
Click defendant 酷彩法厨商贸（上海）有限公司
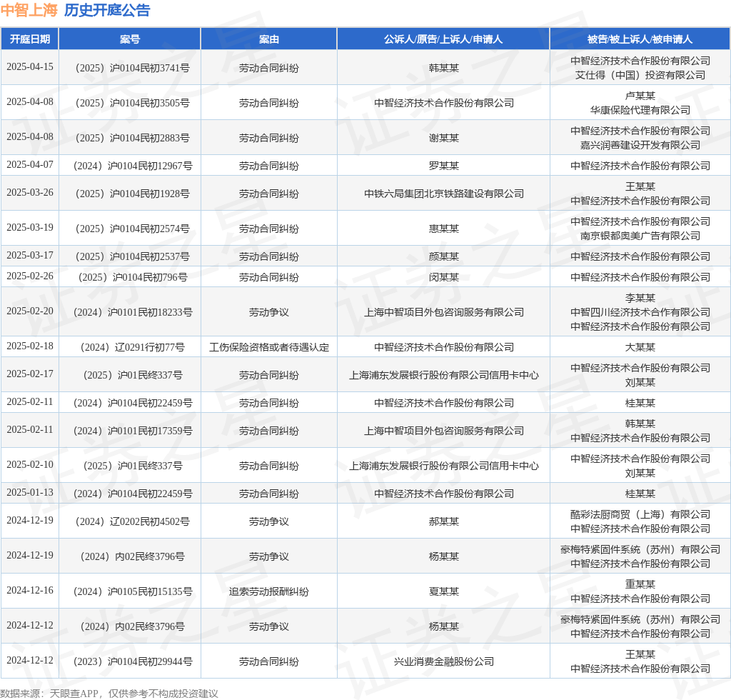coord(640,514)
